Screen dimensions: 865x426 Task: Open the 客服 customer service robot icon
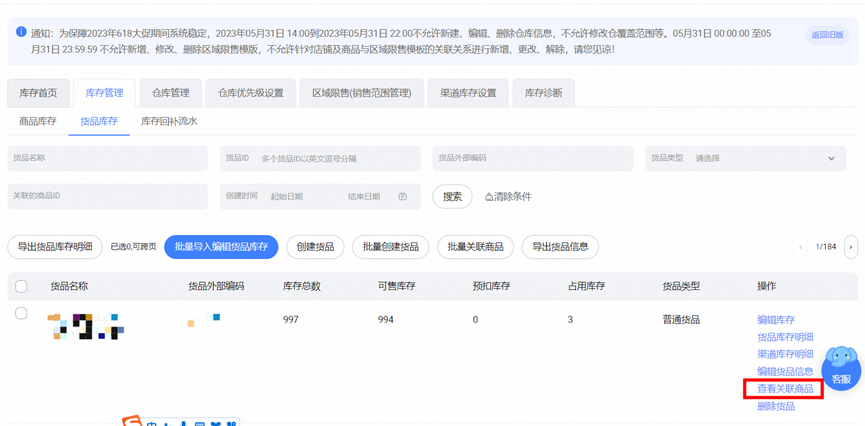(x=840, y=367)
